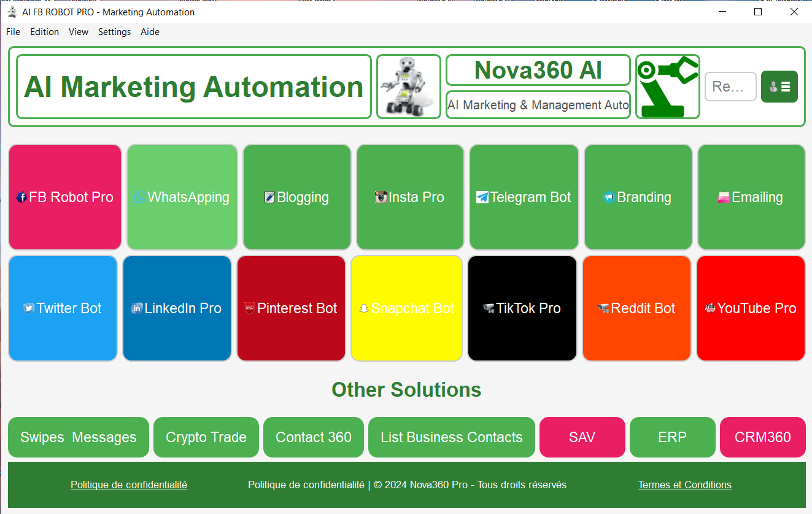Open FB Robot Pro from the Facebook tile

click(x=64, y=197)
